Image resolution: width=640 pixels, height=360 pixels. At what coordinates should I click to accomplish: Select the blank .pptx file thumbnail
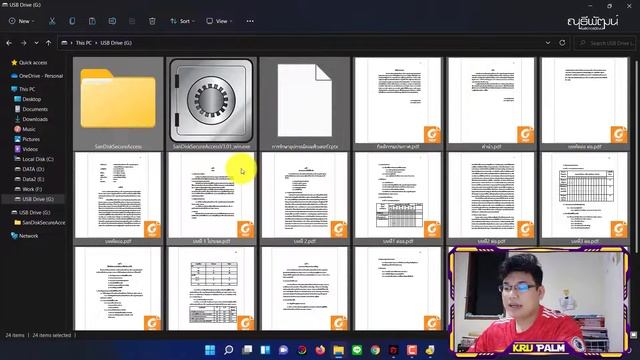click(x=305, y=103)
